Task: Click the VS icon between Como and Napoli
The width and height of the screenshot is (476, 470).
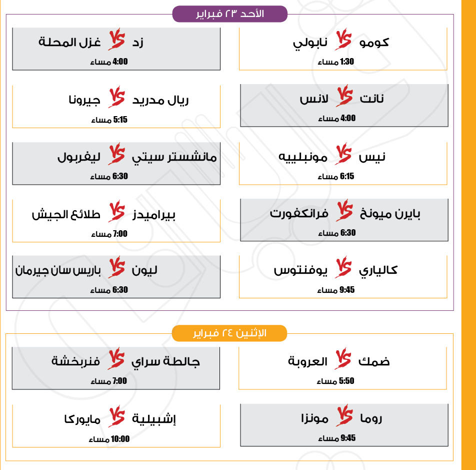Action: [x=343, y=41]
